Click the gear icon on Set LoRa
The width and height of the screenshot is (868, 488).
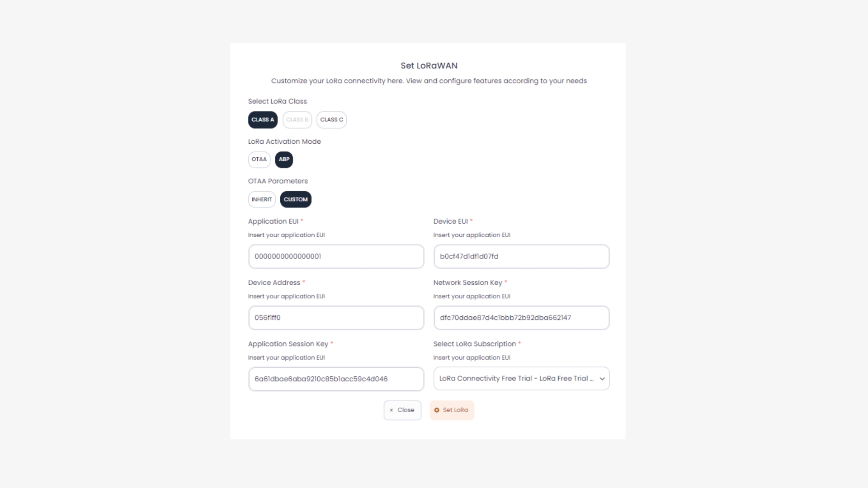coord(437,410)
